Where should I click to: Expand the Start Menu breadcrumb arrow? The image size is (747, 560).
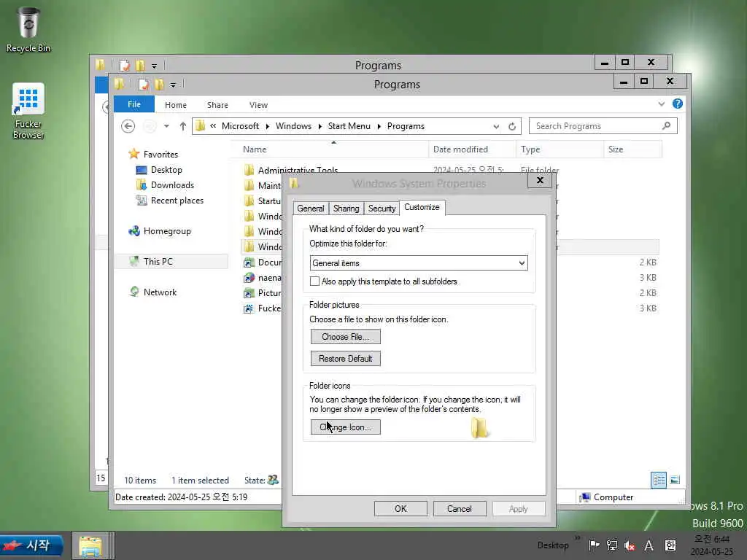coord(379,126)
